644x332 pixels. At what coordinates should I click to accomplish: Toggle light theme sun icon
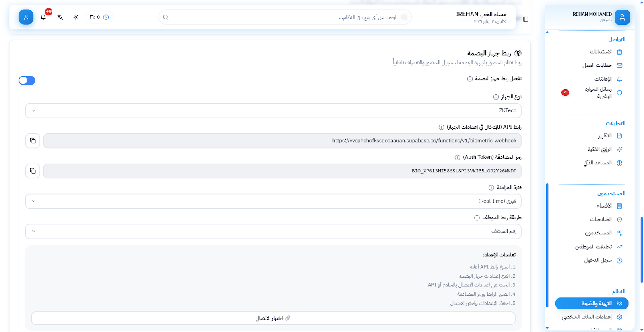[76, 17]
